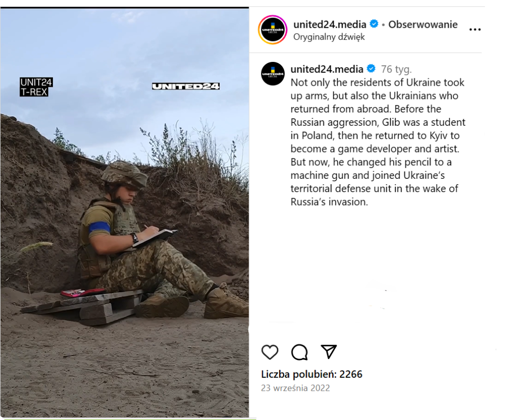This screenshot has width=507, height=420.
Task: Open united24.media profile from header username
Action: 329,25
